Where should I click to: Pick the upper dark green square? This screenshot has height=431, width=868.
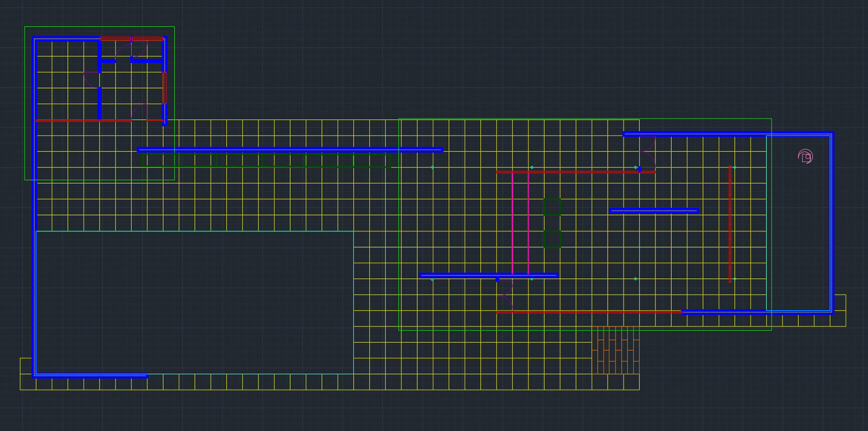tap(552, 207)
